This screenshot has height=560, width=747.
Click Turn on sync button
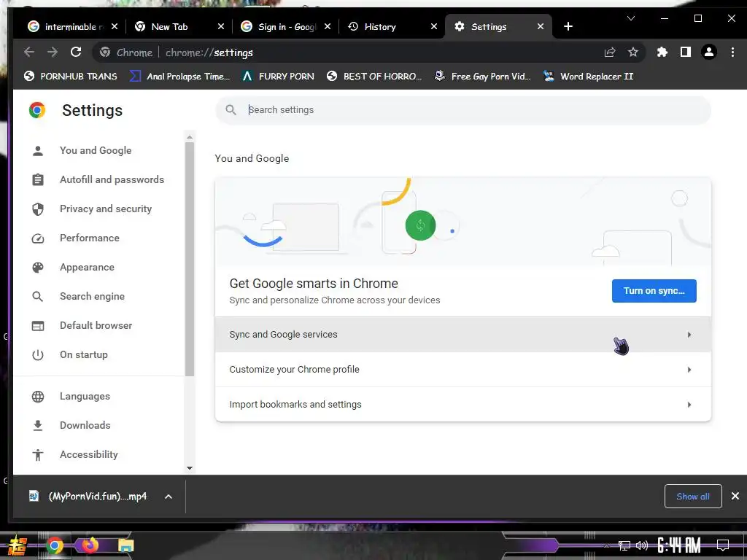pyautogui.click(x=654, y=291)
